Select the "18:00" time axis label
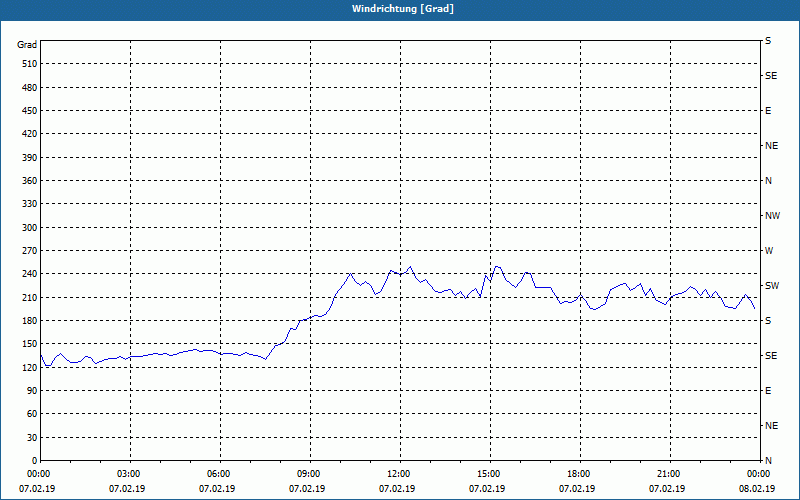 tap(580, 474)
